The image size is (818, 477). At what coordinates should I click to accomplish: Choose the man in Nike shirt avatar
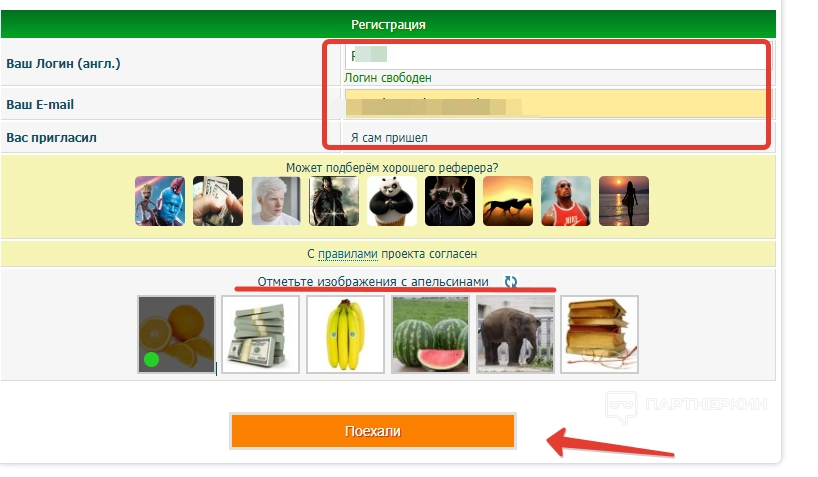pyautogui.click(x=566, y=201)
